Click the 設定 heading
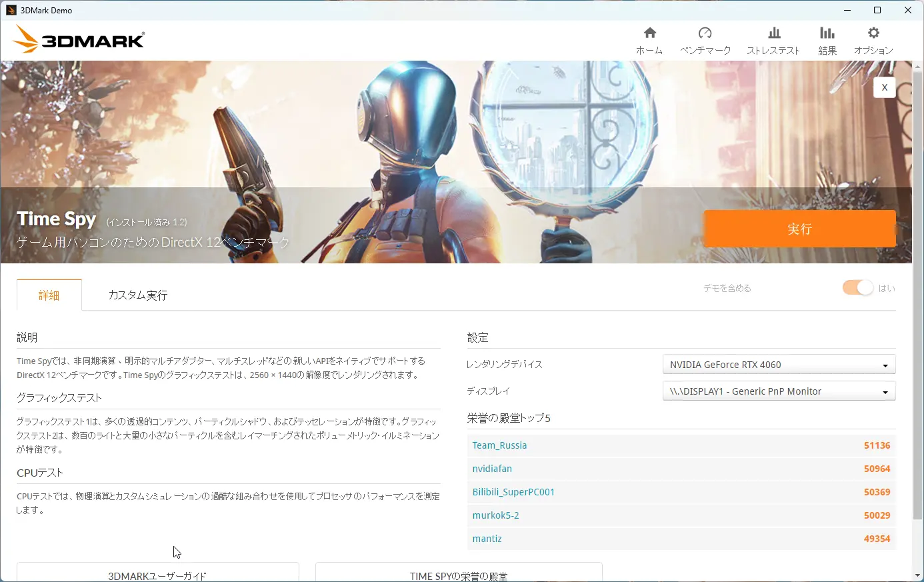The height and width of the screenshot is (582, 924). pyautogui.click(x=477, y=337)
